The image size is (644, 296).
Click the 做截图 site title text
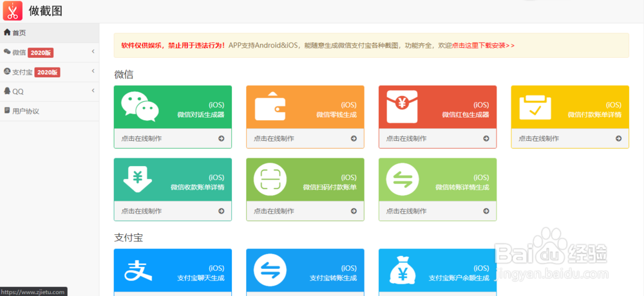tap(46, 11)
